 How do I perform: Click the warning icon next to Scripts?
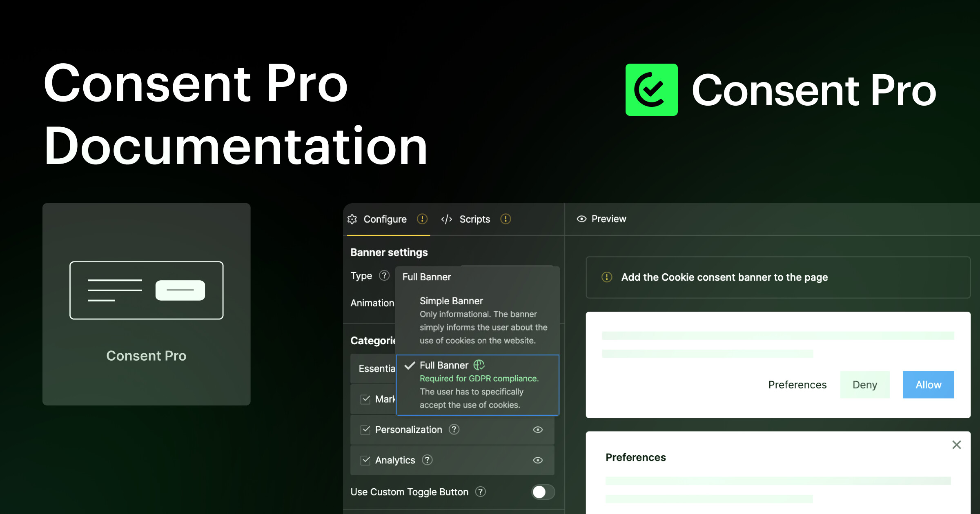point(506,219)
